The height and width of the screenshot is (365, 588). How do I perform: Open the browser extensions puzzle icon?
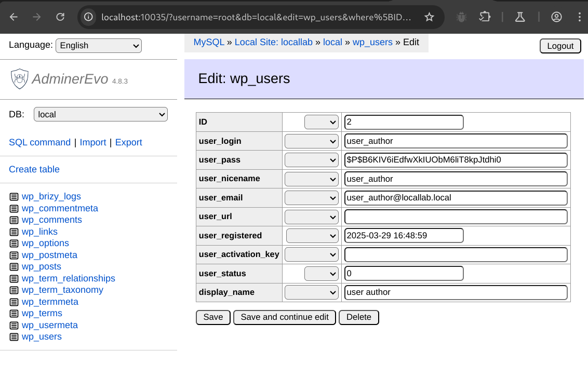click(x=485, y=17)
